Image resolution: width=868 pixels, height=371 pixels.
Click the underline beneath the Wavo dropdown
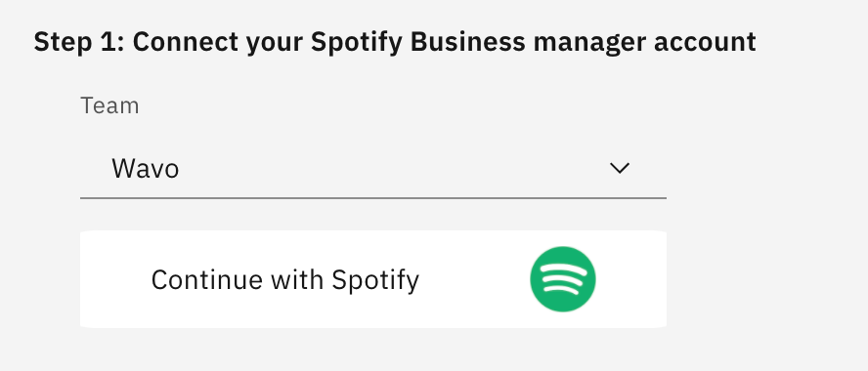(373, 197)
